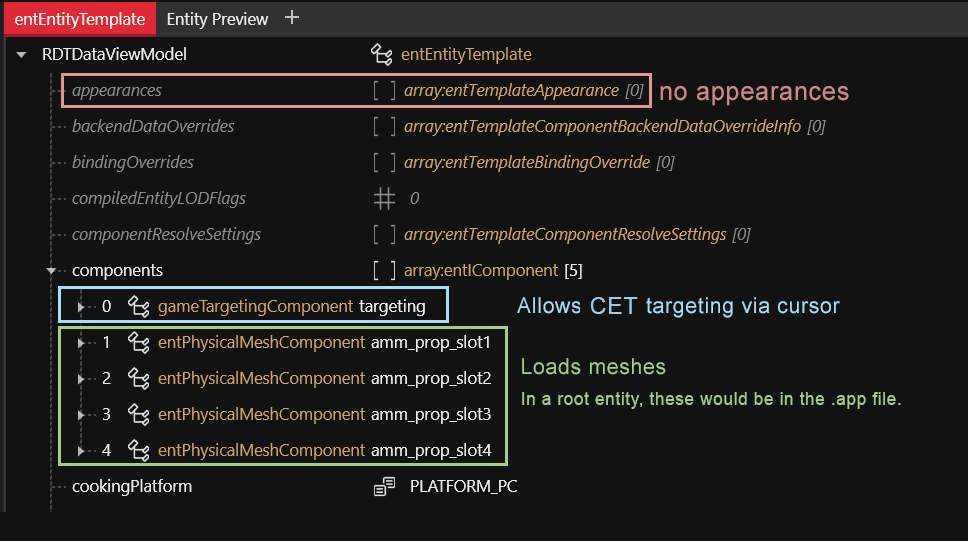This screenshot has width=968, height=541.
Task: Collapse the components array
Action: coord(51,270)
